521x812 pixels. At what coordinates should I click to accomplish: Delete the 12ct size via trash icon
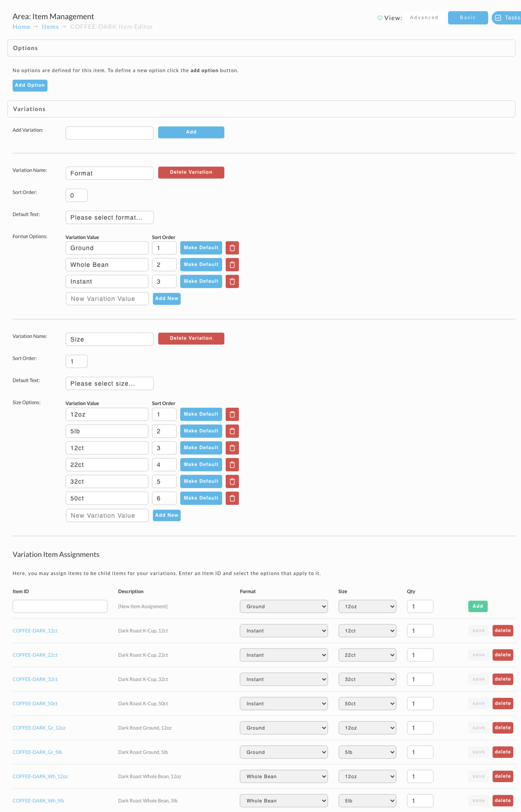[232, 448]
